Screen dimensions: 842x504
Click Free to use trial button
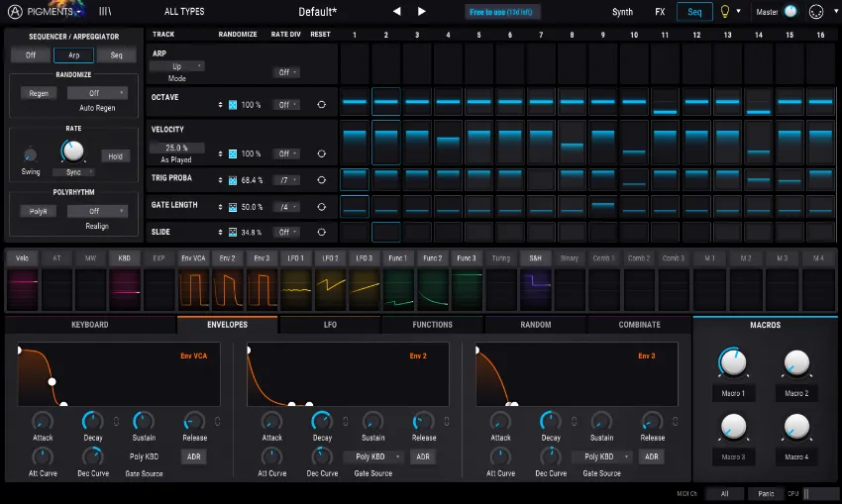pyautogui.click(x=501, y=12)
